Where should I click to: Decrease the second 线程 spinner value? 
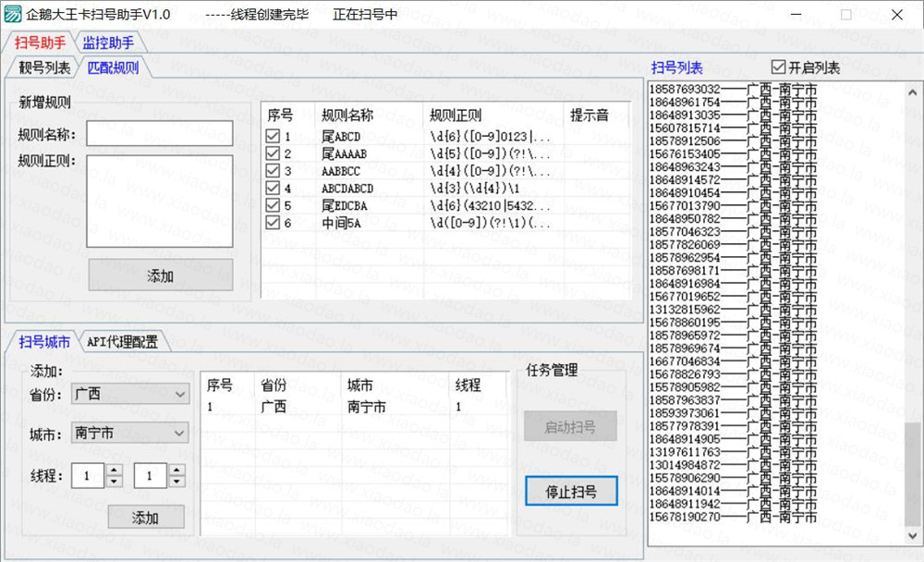pos(174,482)
